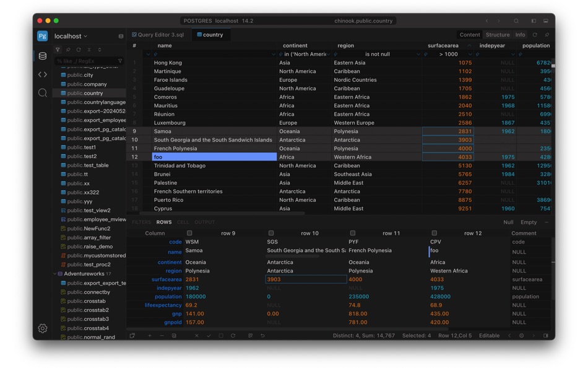588x368 pixels.
Task: Click the Content view button
Action: [470, 35]
